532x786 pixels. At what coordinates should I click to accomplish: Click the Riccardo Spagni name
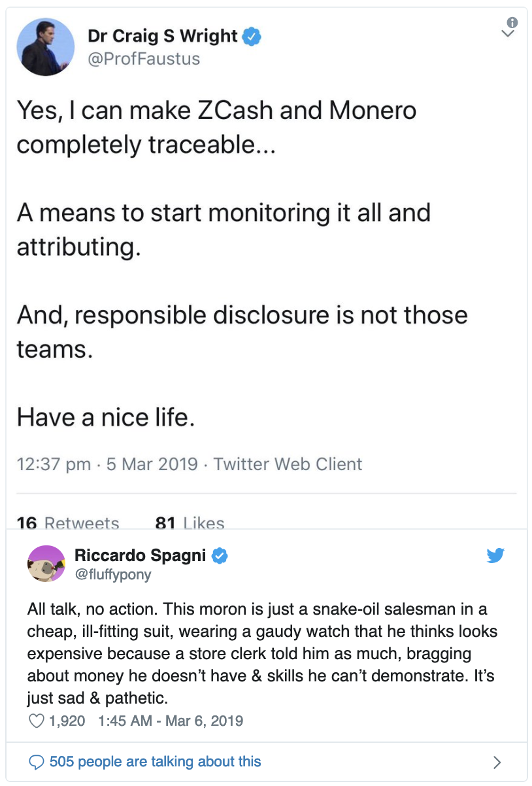140,556
